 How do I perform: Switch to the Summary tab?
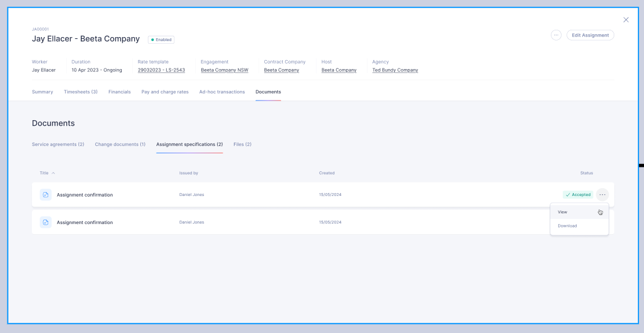(x=42, y=92)
